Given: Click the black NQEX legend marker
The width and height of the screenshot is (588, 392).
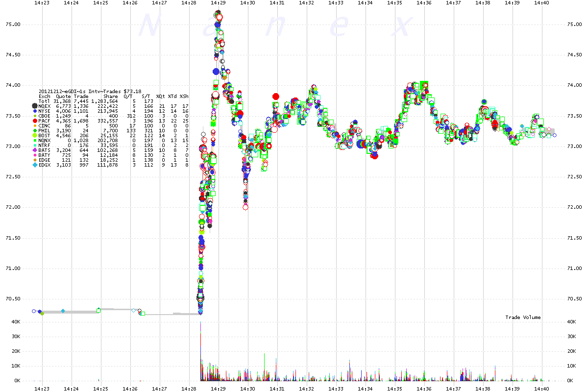Looking at the screenshot, I should tap(34, 106).
